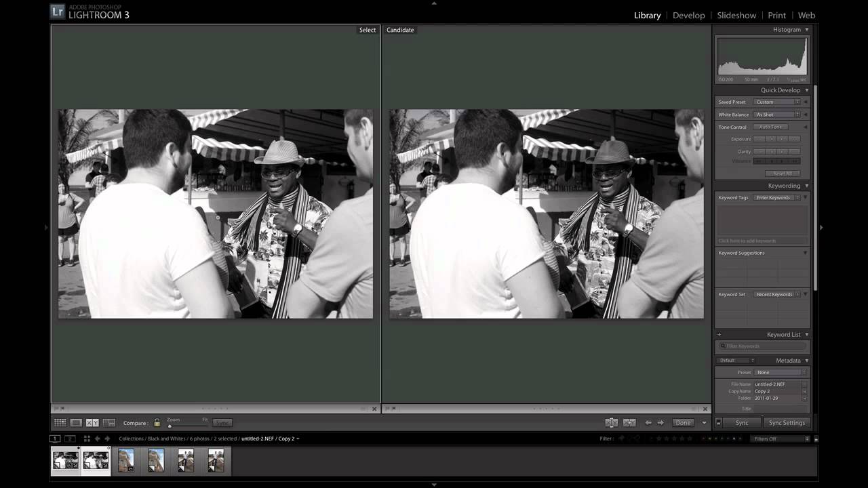Click the Sync metadata button

click(x=742, y=423)
